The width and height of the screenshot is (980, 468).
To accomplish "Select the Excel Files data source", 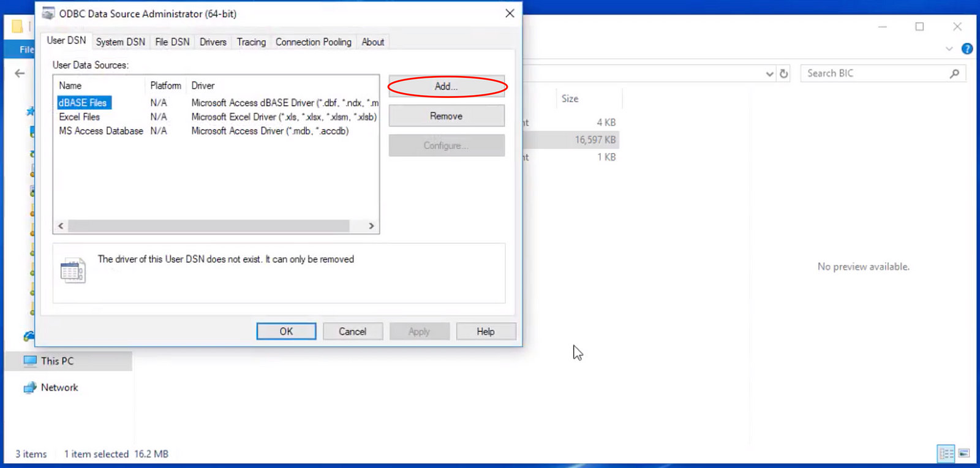I will (x=79, y=117).
